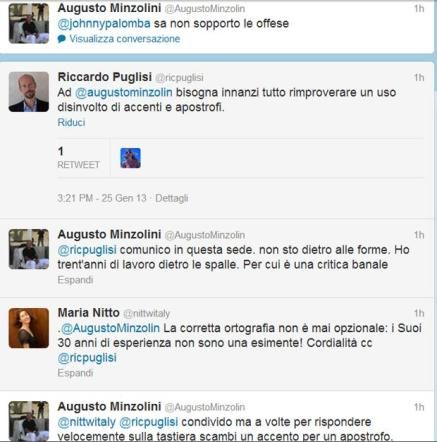Screen dimensions: 437x442
Task: Collapse the tweet with Riduci
Action: (x=71, y=122)
